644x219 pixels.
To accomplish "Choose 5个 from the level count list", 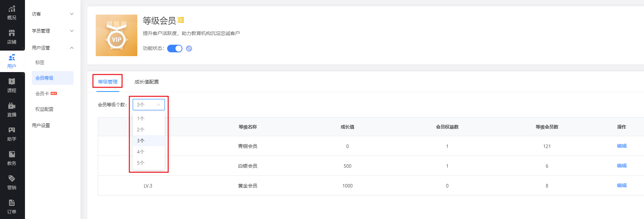I will (141, 163).
